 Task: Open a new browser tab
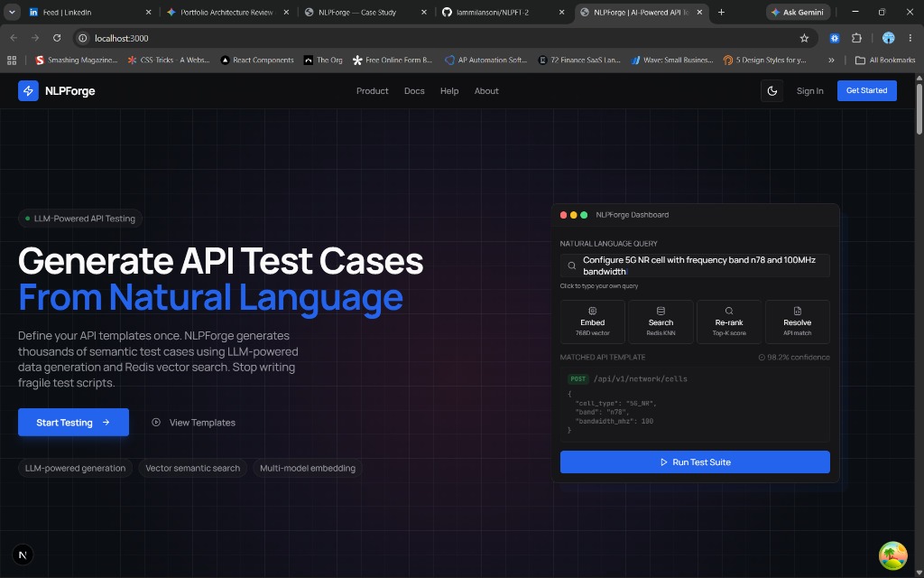[x=721, y=13]
